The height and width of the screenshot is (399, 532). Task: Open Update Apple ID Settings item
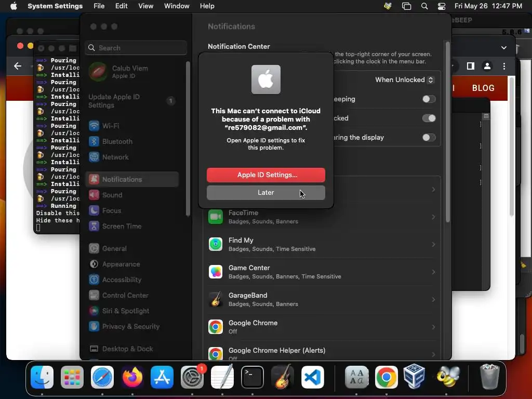tap(133, 101)
